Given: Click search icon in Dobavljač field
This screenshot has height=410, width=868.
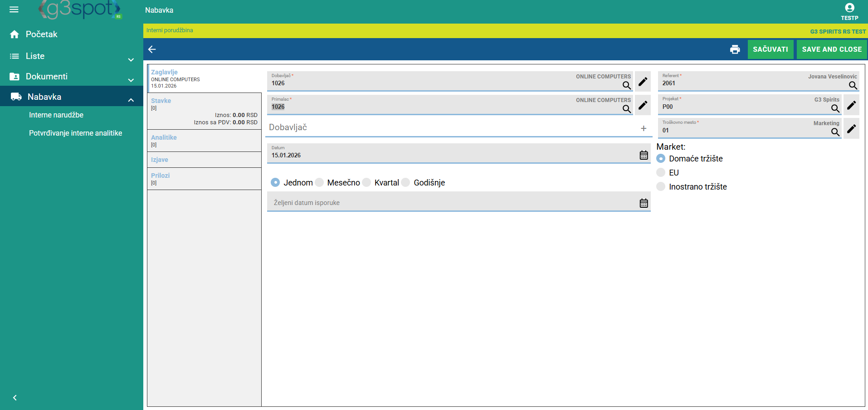Looking at the screenshot, I should [x=626, y=85].
